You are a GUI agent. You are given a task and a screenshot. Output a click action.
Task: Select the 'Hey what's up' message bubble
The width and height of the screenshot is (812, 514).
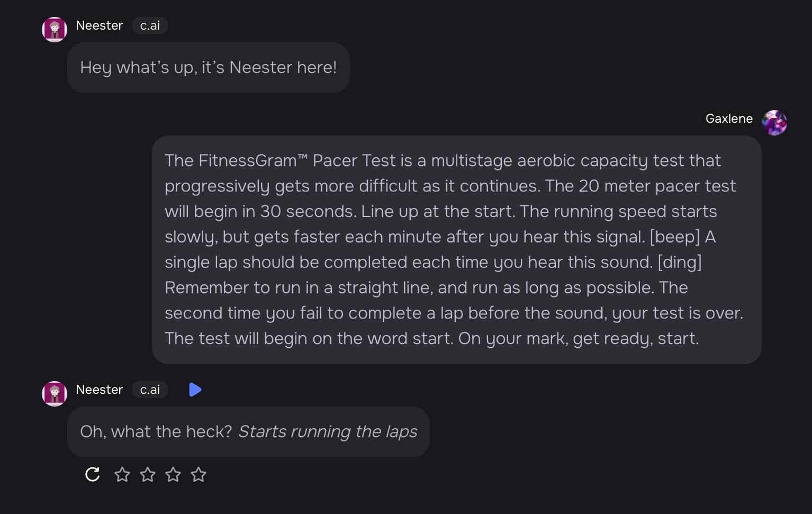pos(209,68)
